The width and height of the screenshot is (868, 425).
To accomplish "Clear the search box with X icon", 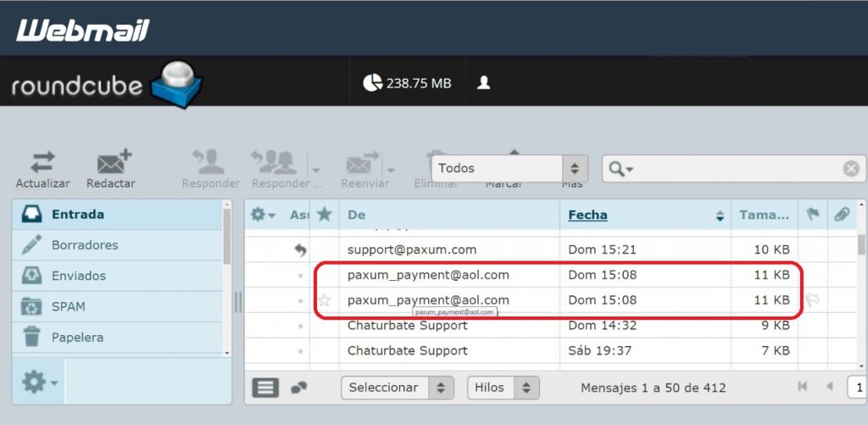I will pyautogui.click(x=851, y=169).
